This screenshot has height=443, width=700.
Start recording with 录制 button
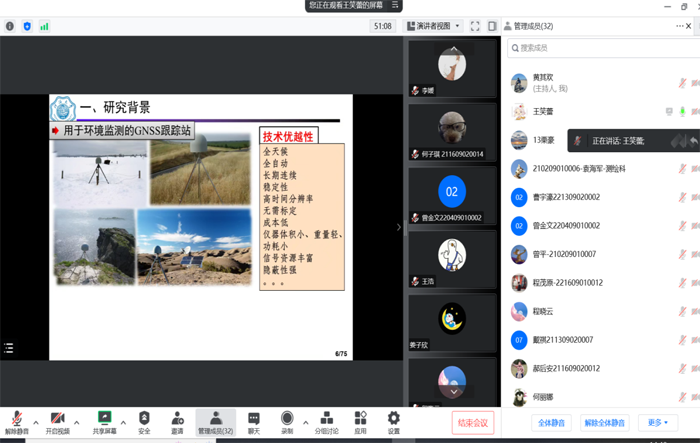click(x=287, y=422)
